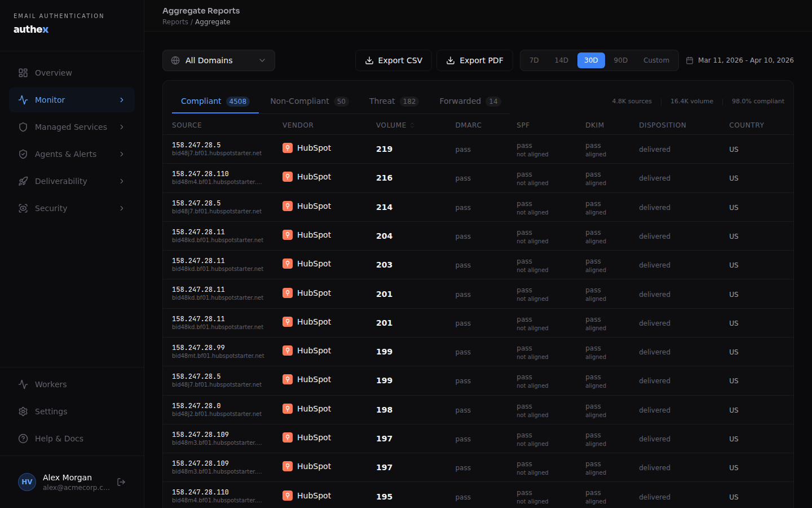Image resolution: width=812 pixels, height=508 pixels.
Task: Click the Compliant count badge 4508
Action: (x=238, y=102)
